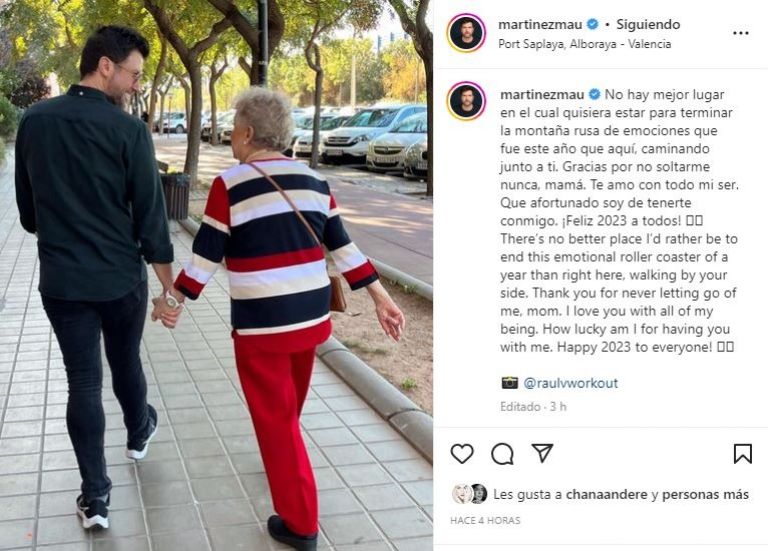Save post with bookmark icon
This screenshot has height=551, width=768.
tap(743, 454)
